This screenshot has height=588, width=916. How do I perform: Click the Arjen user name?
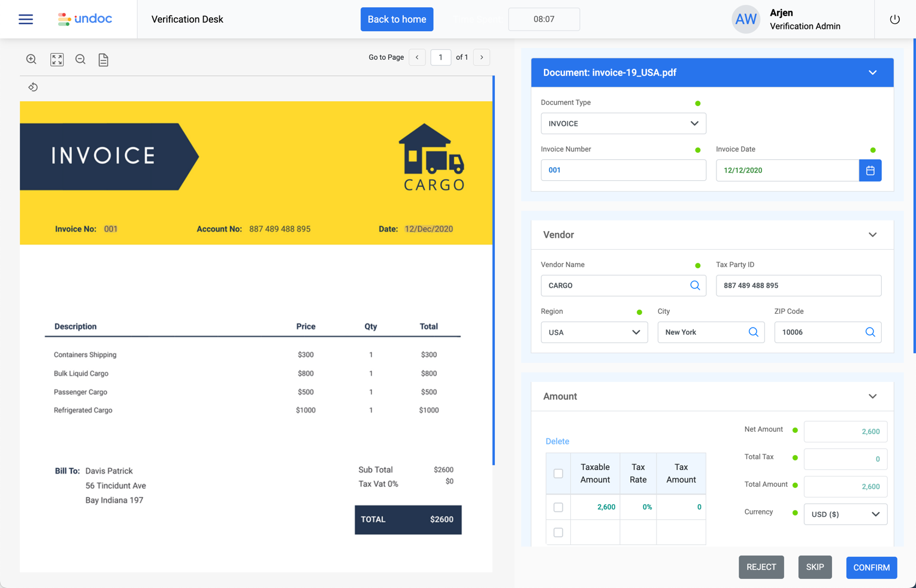click(x=781, y=13)
